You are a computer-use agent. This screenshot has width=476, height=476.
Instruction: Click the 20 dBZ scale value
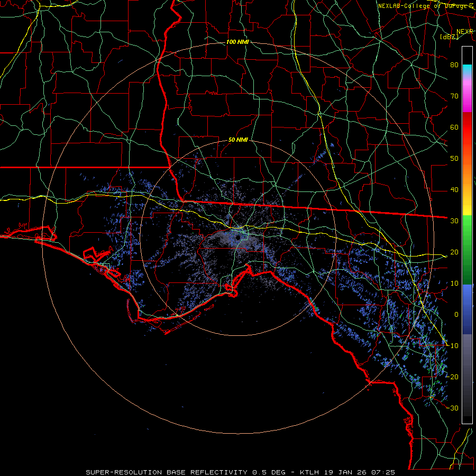454,252
